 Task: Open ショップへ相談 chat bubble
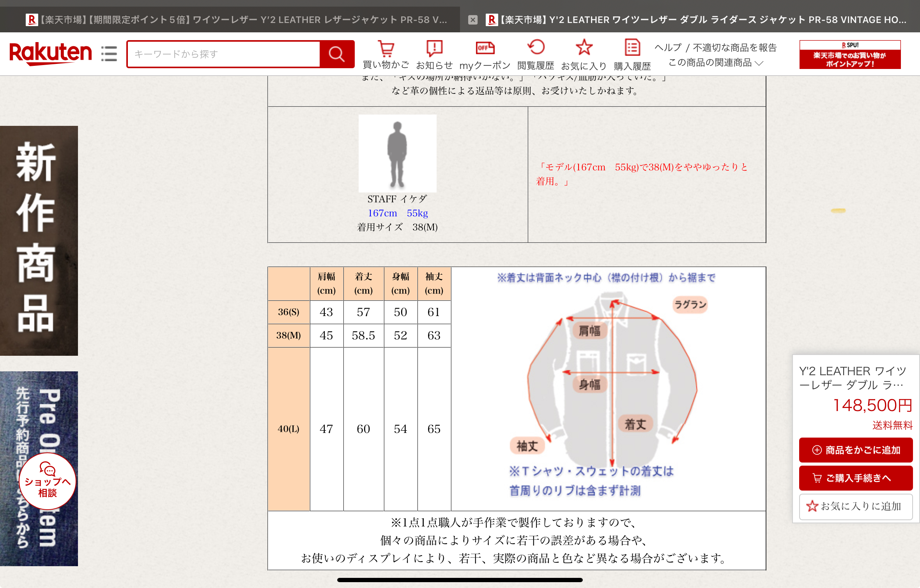tap(48, 481)
